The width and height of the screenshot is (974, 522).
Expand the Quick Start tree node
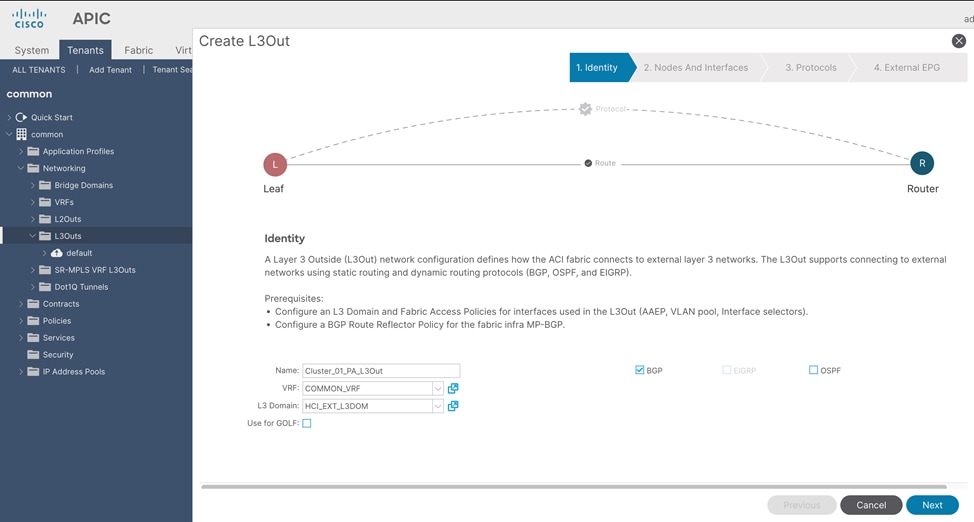[9, 117]
